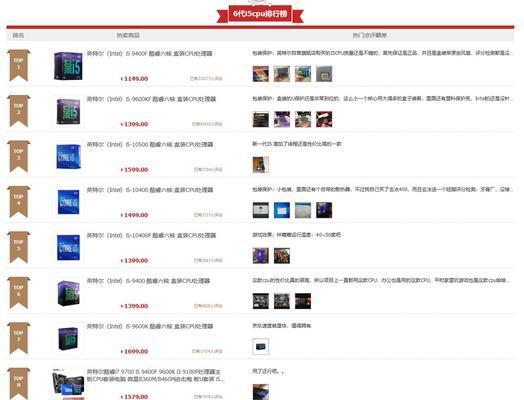Viewport: 524px width, 400px height.
Task: Open the i5-9400 酷睿六核 product title link
Action: click(148, 281)
